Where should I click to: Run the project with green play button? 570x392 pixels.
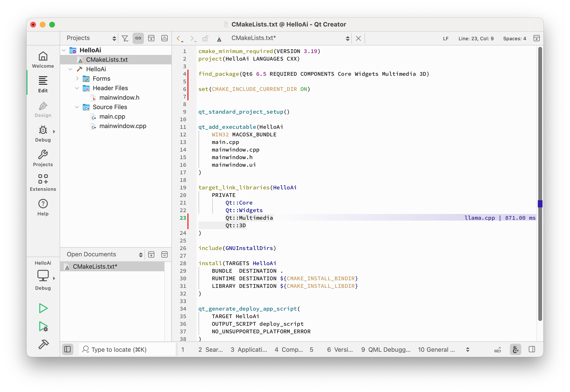[x=43, y=308]
